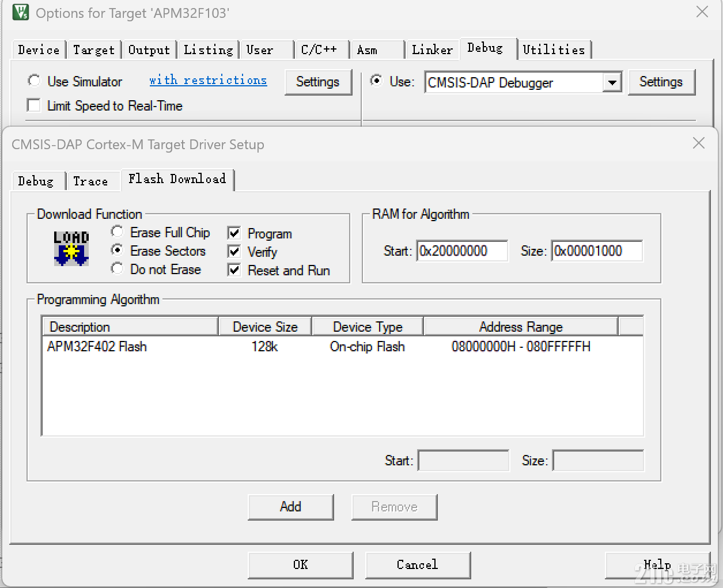Close the CMSIS-DAP Target Driver Setup dialog
Viewport: 723px width, 588px height.
[699, 143]
